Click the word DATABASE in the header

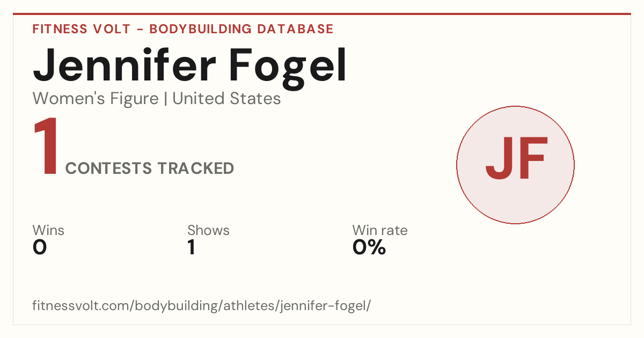295,29
